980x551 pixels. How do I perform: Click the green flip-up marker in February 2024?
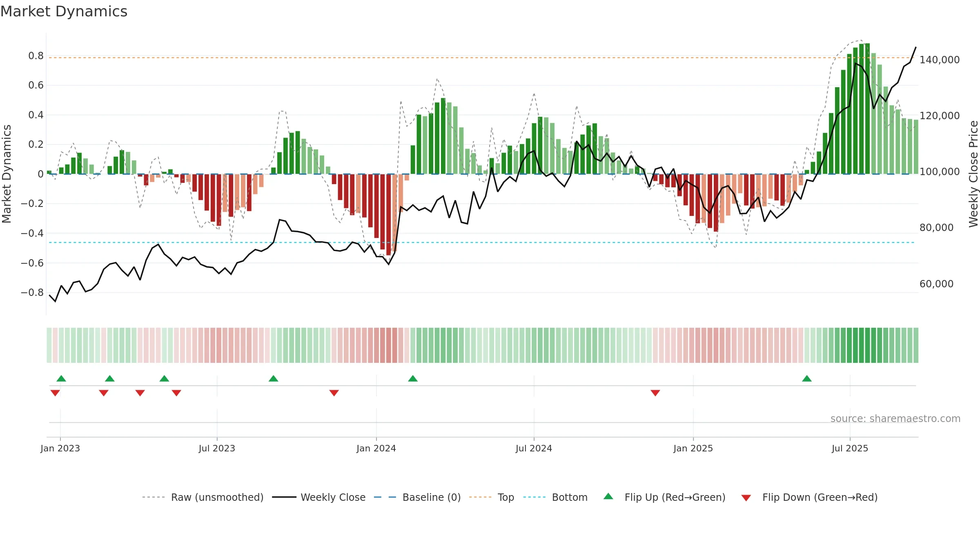[x=413, y=378]
